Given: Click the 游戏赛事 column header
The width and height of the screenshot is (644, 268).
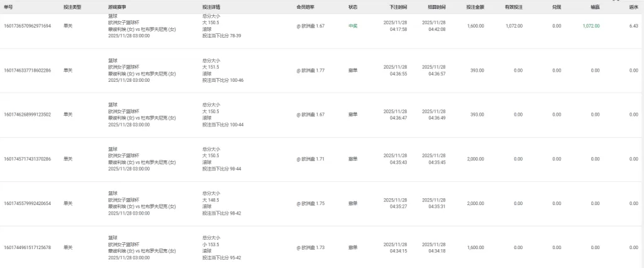Looking at the screenshot, I should tap(116, 6).
